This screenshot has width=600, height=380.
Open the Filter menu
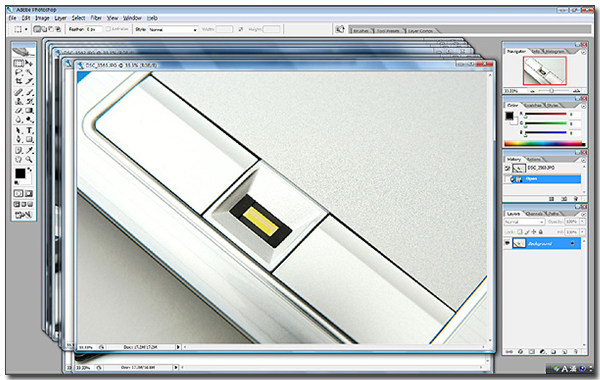96,18
